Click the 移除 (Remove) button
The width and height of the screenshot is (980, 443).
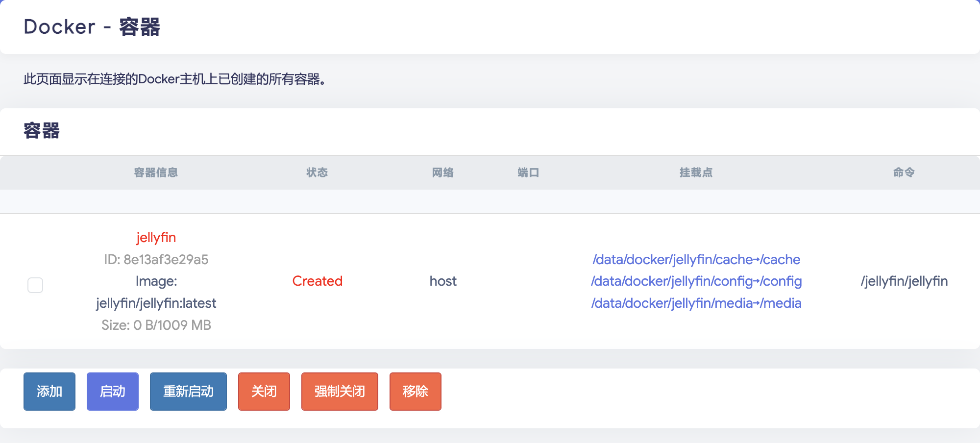[x=415, y=392]
